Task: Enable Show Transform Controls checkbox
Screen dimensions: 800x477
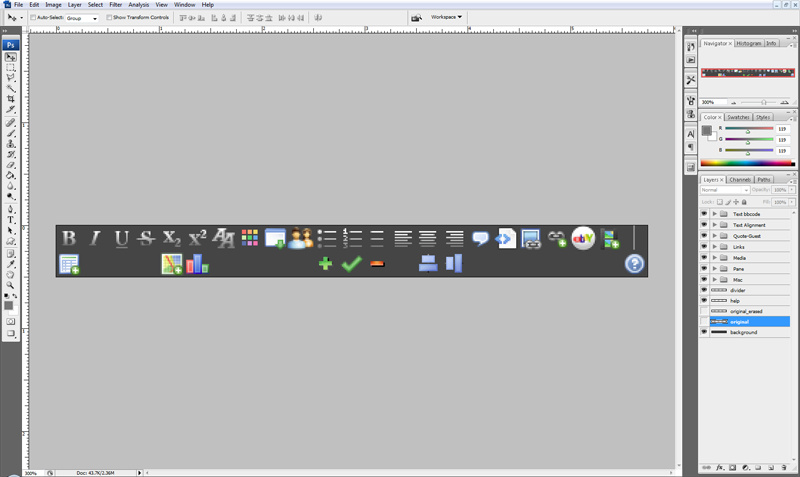Action: 109,17
